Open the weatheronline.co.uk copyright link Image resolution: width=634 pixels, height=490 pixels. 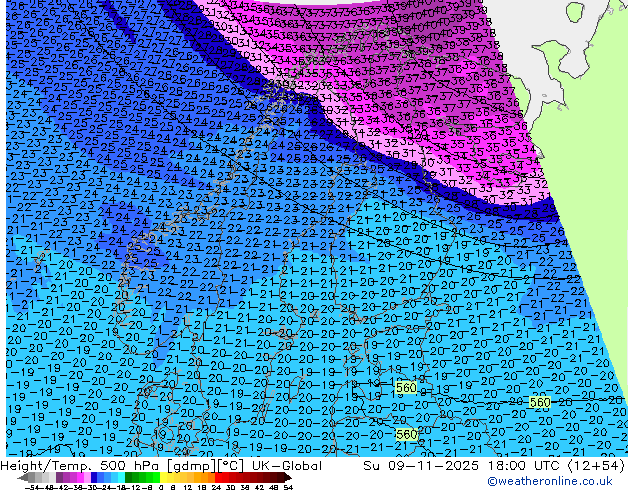[x=549, y=481]
